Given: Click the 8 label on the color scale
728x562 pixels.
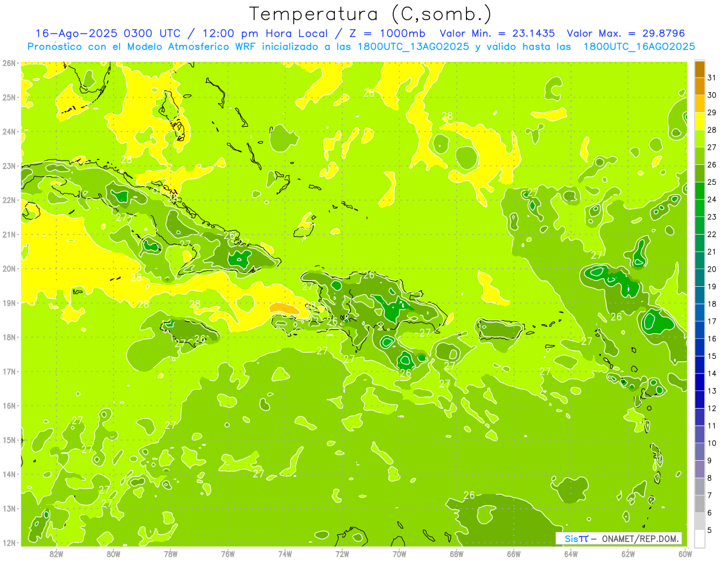Looking at the screenshot, I should (710, 478).
